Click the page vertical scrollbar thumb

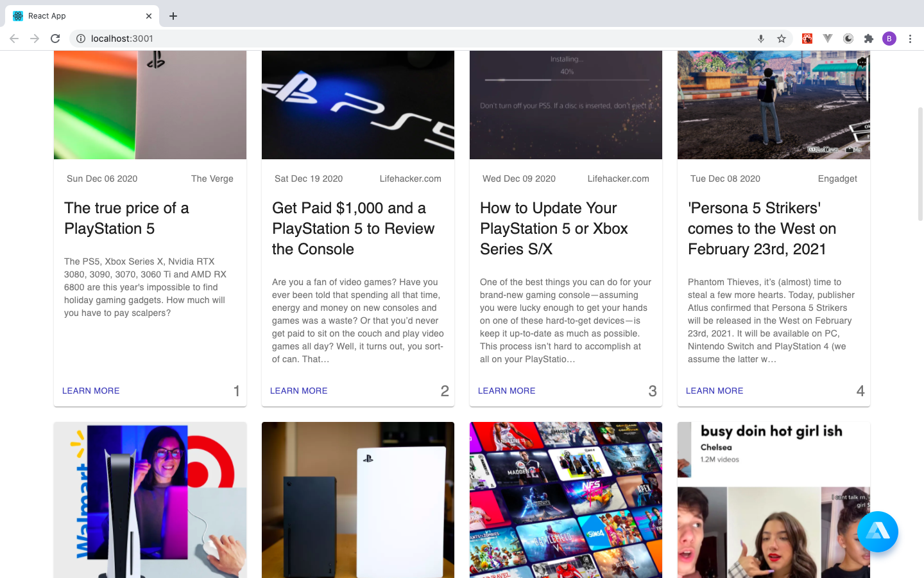(x=920, y=164)
